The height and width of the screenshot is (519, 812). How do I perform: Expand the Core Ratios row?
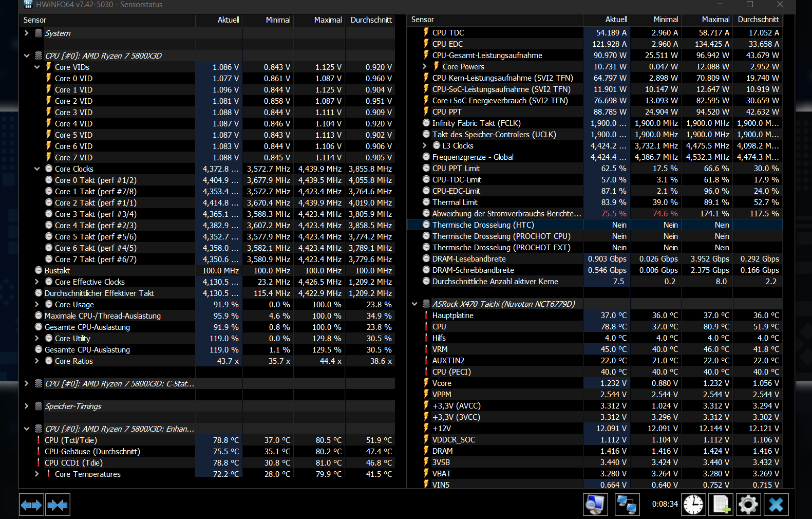click(x=37, y=361)
